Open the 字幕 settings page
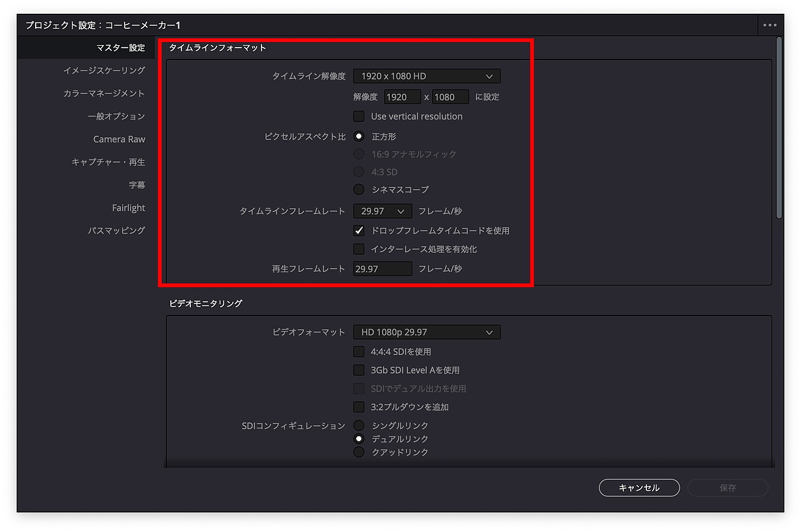The image size is (801, 532). [138, 185]
